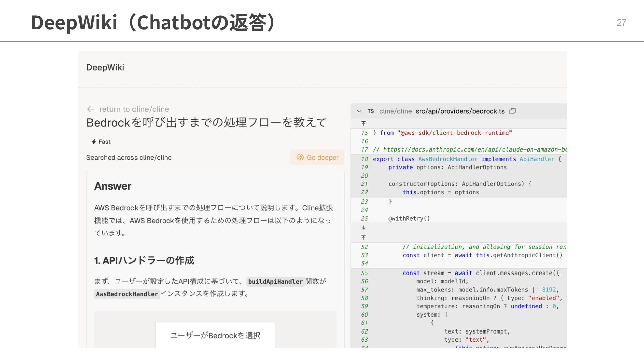Click the DeepWiki logo text
This screenshot has width=644, height=362.
105,68
